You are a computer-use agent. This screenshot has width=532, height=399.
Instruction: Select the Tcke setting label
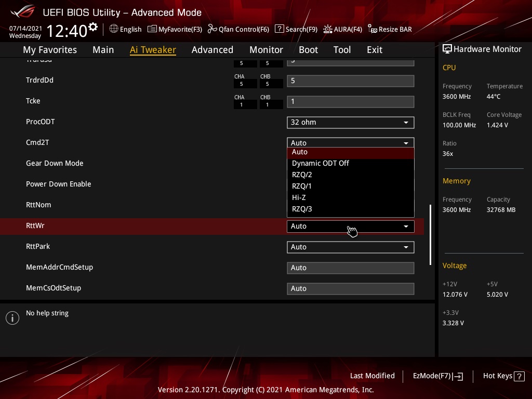click(x=33, y=101)
